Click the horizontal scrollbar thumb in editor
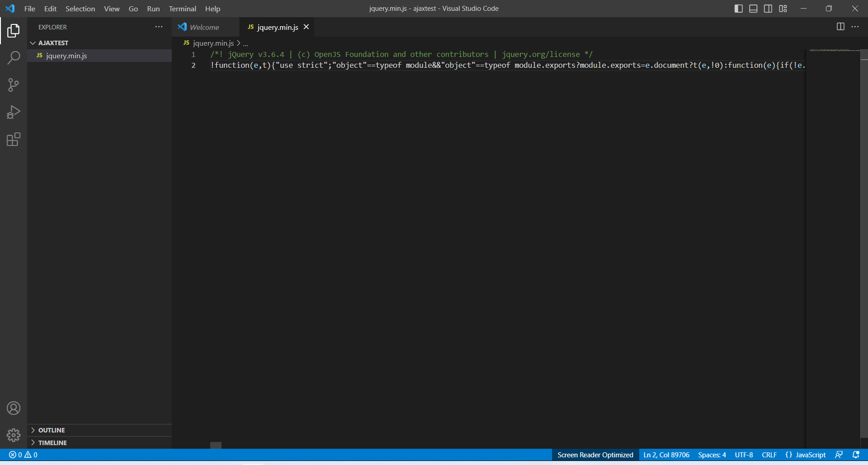 (x=216, y=445)
